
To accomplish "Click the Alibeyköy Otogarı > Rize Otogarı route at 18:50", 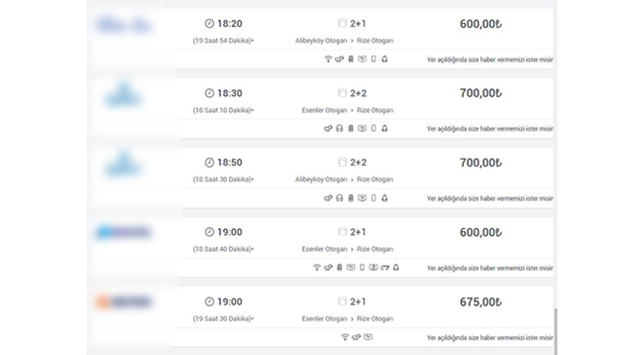I will pos(344,180).
